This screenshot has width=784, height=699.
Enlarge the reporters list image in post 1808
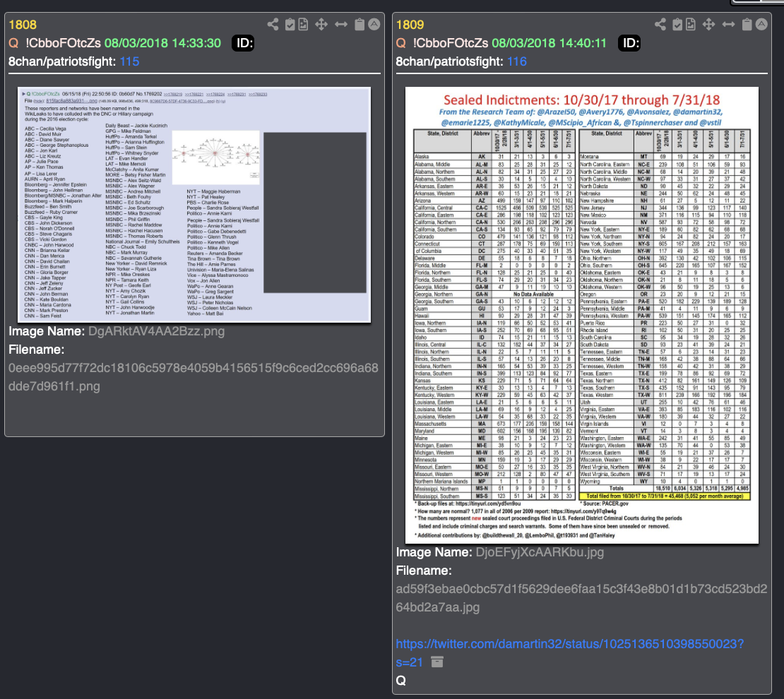(x=194, y=205)
